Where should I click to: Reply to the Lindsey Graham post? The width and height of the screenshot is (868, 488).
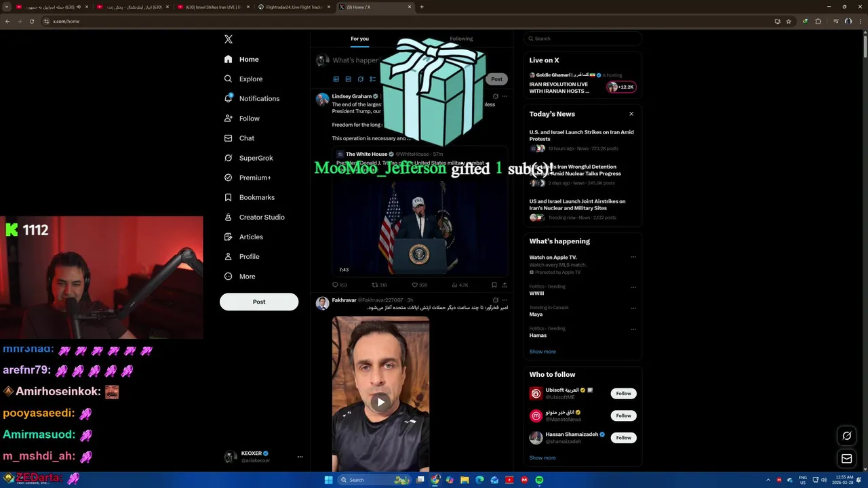(339, 285)
